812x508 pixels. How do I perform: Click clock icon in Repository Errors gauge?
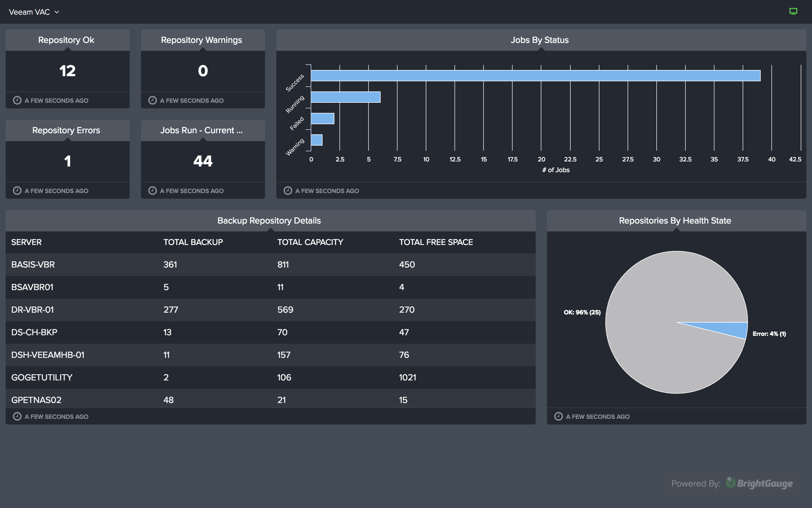coord(17,190)
